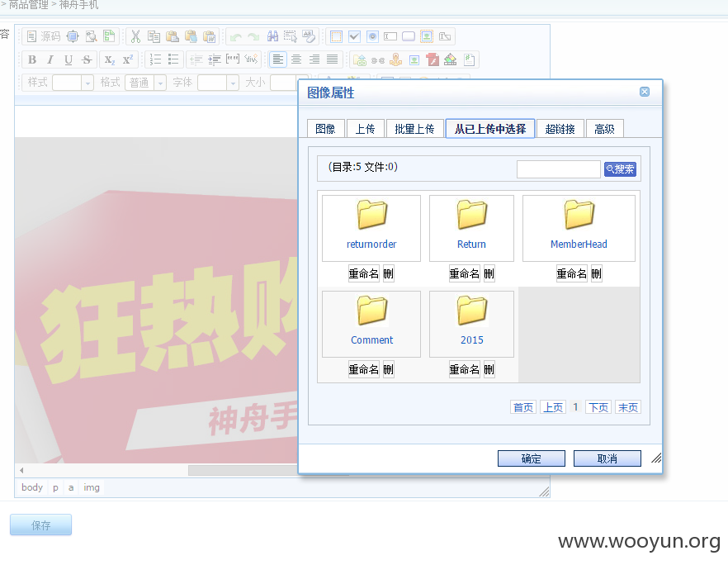This screenshot has width=728, height=565.
Task: Insert a numbered list
Action: pos(155,59)
